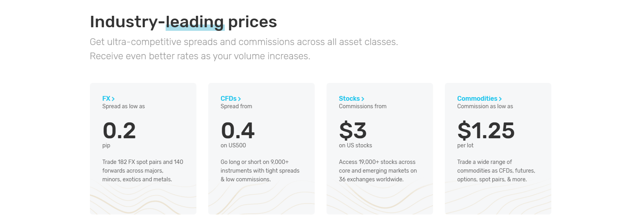644x222 pixels.
Task: Click the "Access 19,000+ stocks" description
Action: tap(377, 171)
